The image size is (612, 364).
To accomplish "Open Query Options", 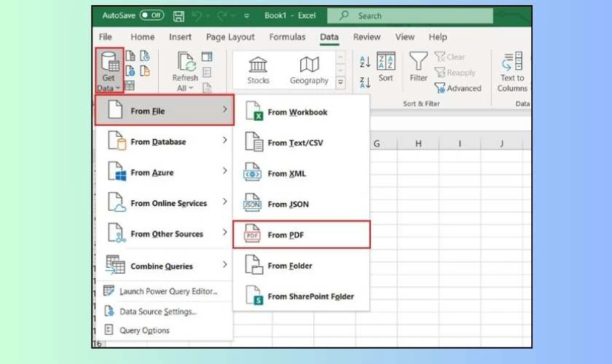I will [165, 330].
